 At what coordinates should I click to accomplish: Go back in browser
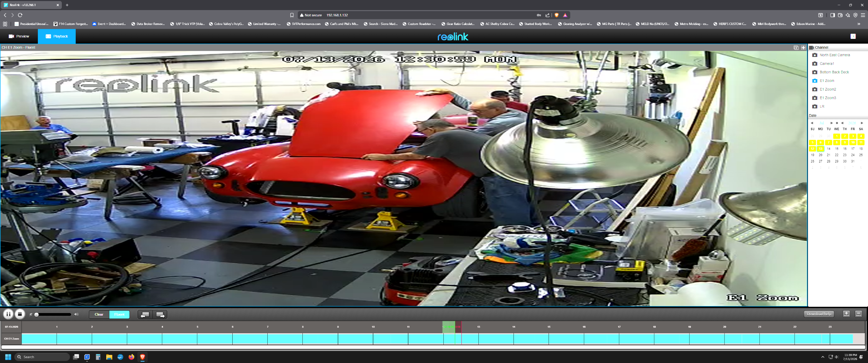coord(5,15)
